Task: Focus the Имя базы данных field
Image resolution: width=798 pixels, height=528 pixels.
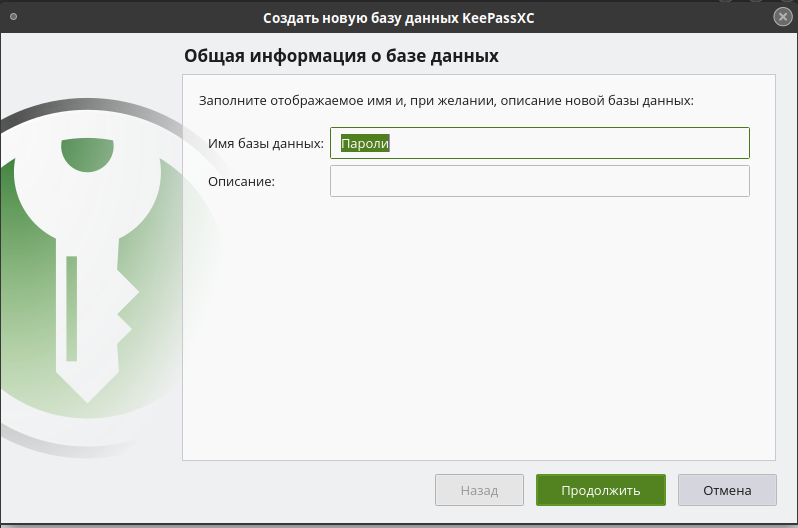Action: (539, 143)
